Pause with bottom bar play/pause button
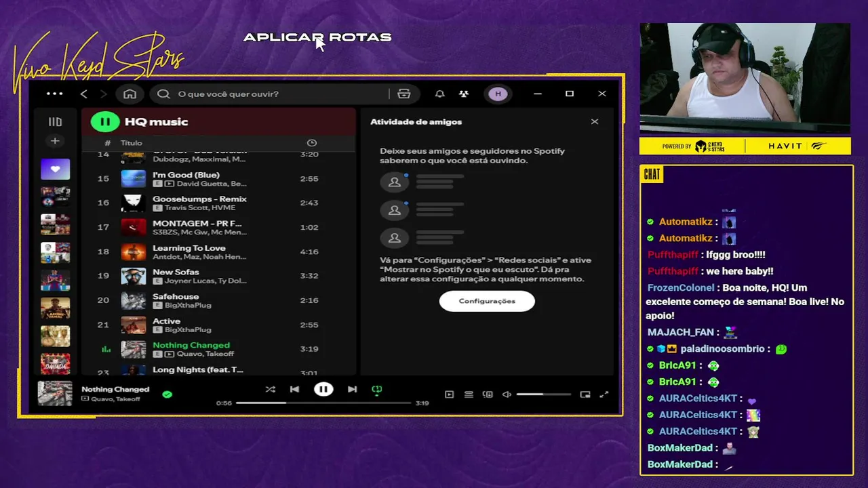Screen dimensions: 868x488 (x=323, y=389)
